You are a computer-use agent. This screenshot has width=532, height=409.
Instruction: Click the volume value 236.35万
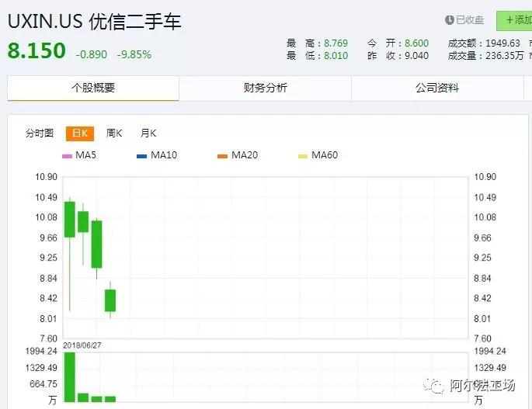pyautogui.click(x=505, y=55)
